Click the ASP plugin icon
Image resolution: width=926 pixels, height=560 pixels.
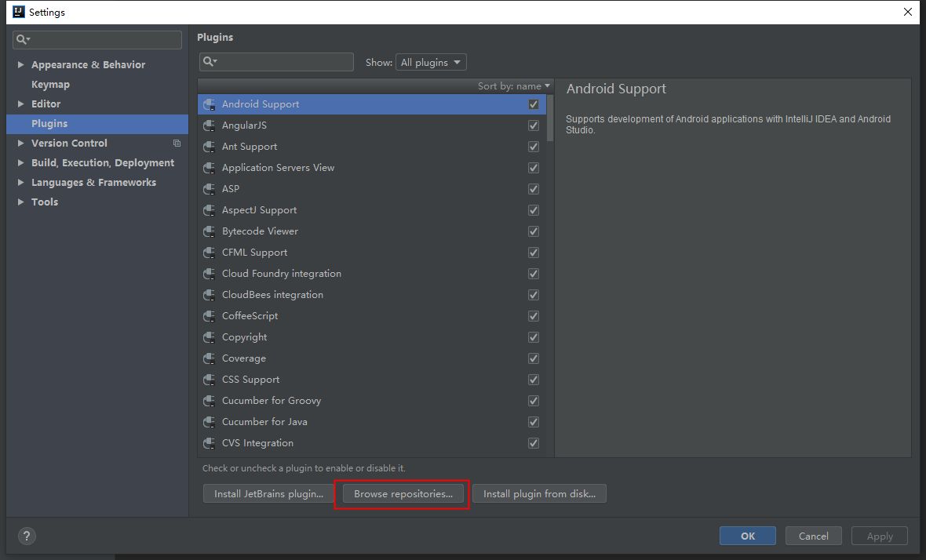pyautogui.click(x=209, y=190)
